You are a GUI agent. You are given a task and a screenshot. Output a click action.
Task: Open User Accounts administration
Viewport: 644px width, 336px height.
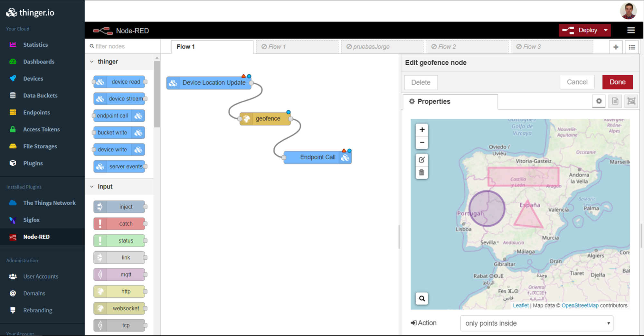click(41, 276)
